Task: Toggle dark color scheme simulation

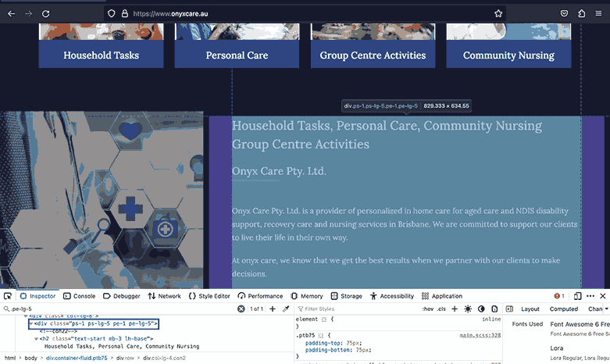Action: (x=481, y=309)
